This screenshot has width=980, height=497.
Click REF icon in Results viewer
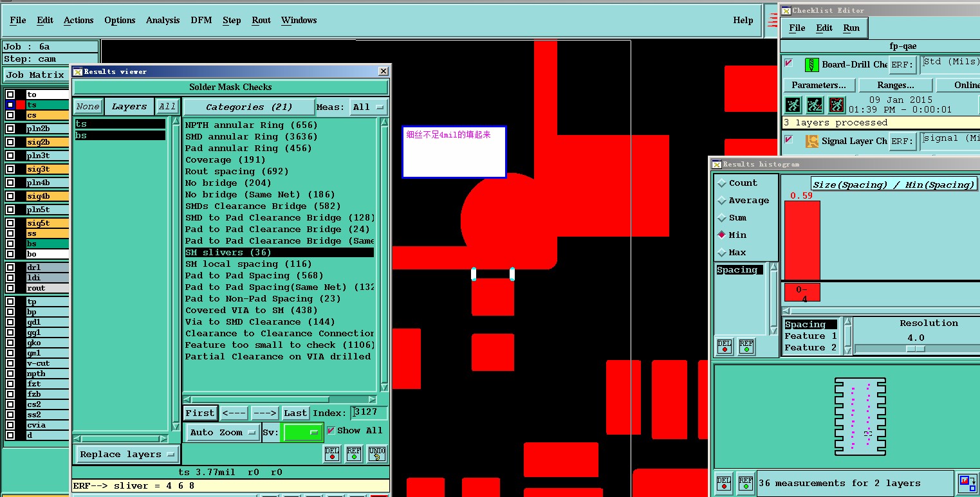(354, 454)
